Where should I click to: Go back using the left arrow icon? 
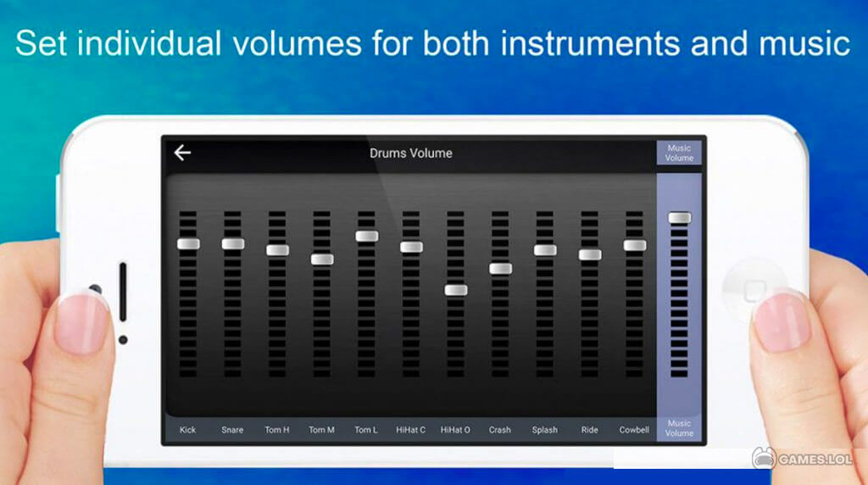coord(182,153)
